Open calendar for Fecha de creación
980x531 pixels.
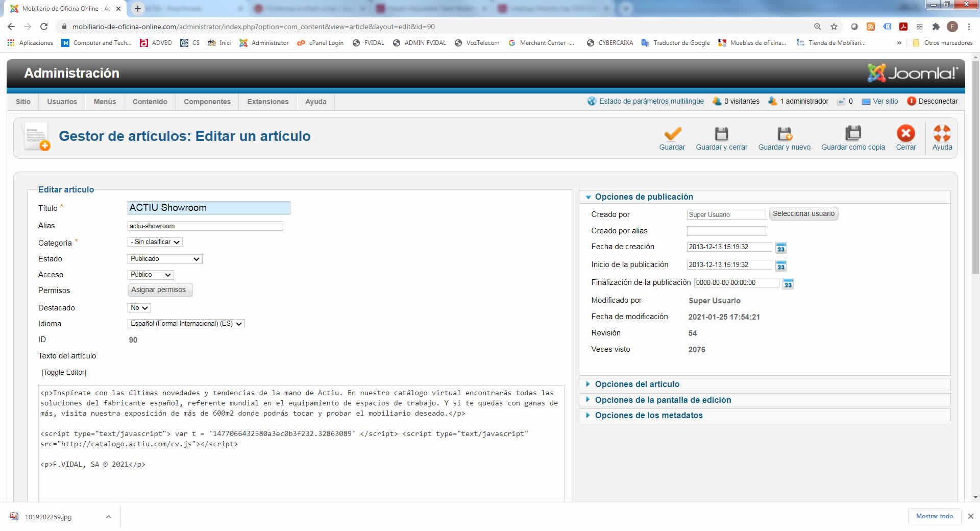[x=780, y=248]
